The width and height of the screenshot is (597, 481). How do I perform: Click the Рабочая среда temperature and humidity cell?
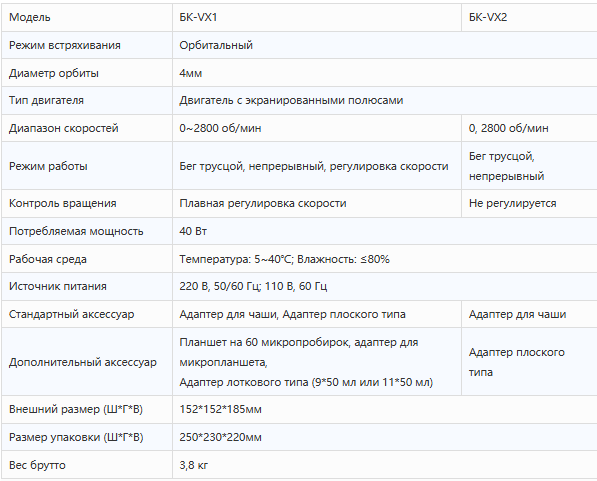pos(385,259)
